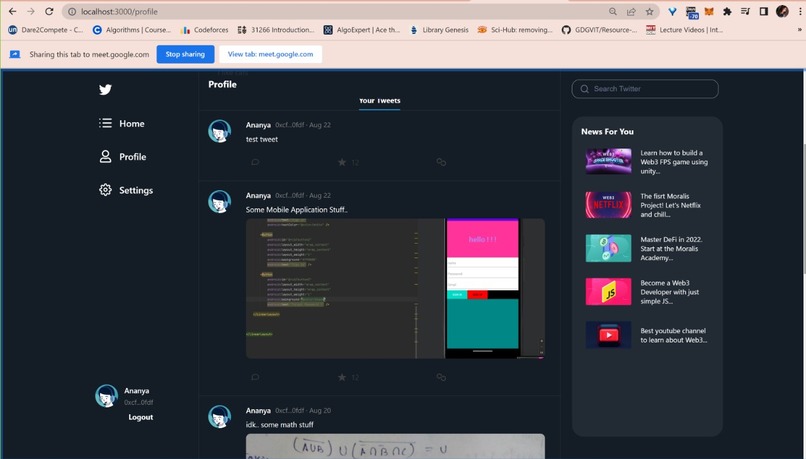Click Ananya's avatar above Logout
Screen dimensions: 806x459
[x=107, y=396]
